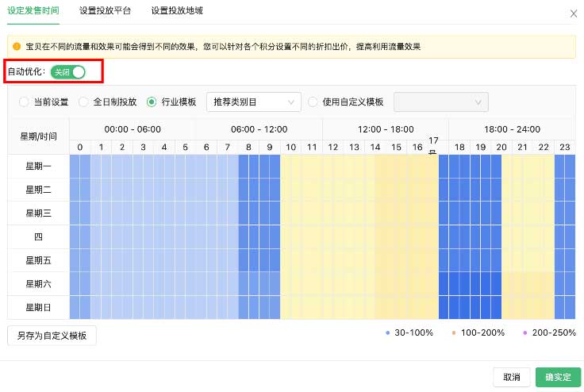The image size is (584, 392).
Task: Click the 18:00 - 24:00 time range header
Action: 512,129
